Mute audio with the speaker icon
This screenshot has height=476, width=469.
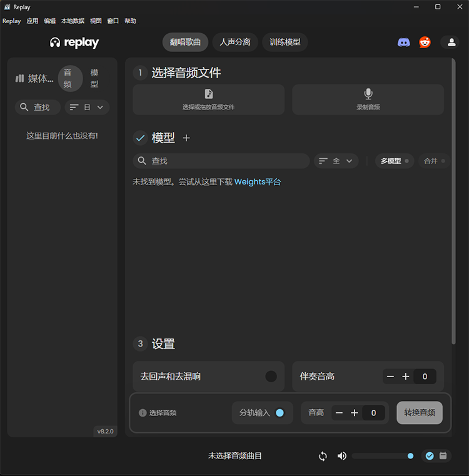(x=341, y=456)
